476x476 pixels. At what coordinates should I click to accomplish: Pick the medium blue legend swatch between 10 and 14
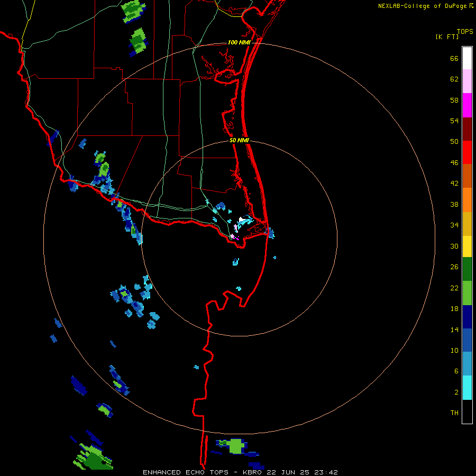pos(467,340)
